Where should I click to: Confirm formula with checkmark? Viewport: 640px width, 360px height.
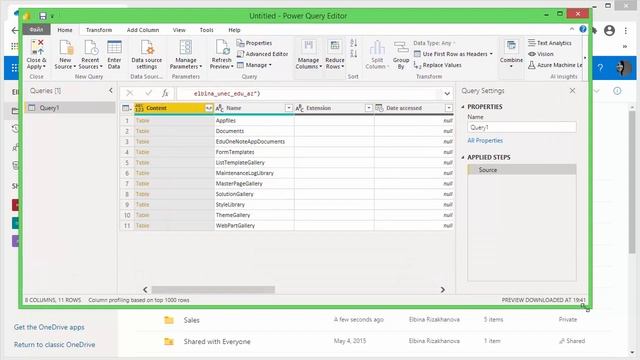click(x=148, y=93)
